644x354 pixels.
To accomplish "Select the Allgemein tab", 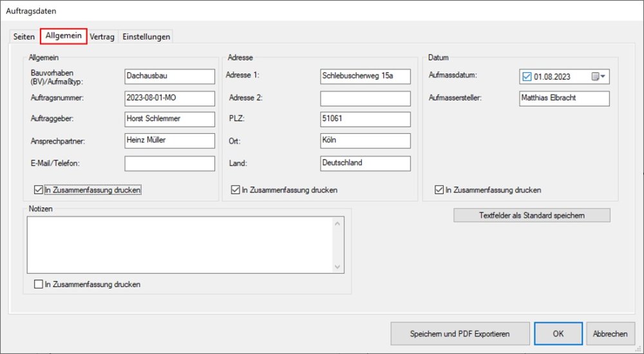I will (x=63, y=37).
